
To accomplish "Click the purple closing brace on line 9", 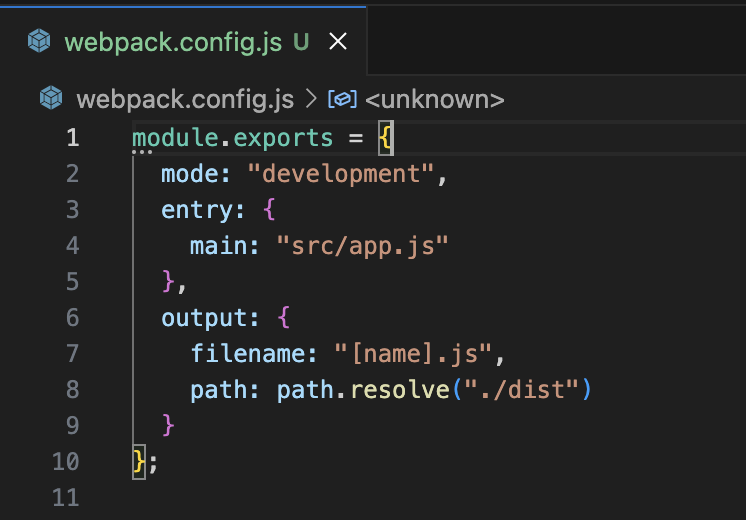I will pyautogui.click(x=168, y=425).
